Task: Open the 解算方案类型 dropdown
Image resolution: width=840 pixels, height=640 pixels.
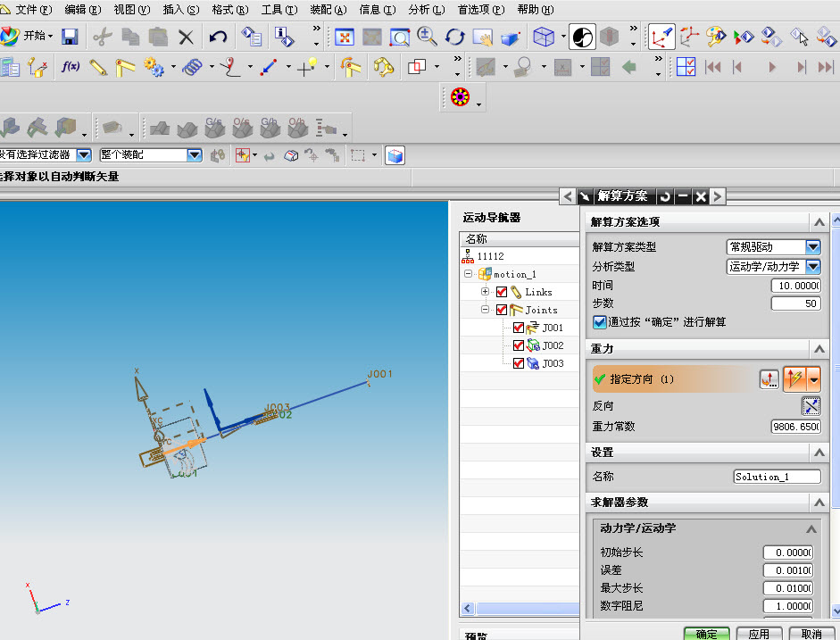Action: coord(812,247)
